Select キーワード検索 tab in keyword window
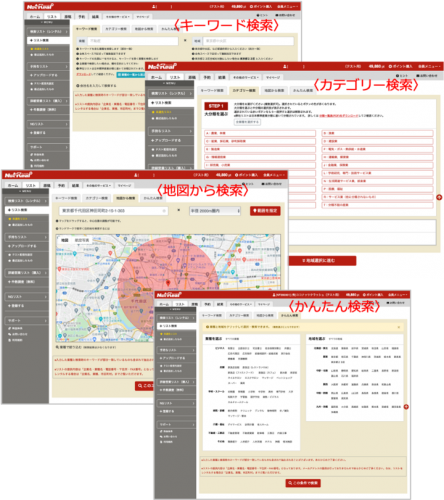This screenshot has height=500, width=444. (86, 29)
